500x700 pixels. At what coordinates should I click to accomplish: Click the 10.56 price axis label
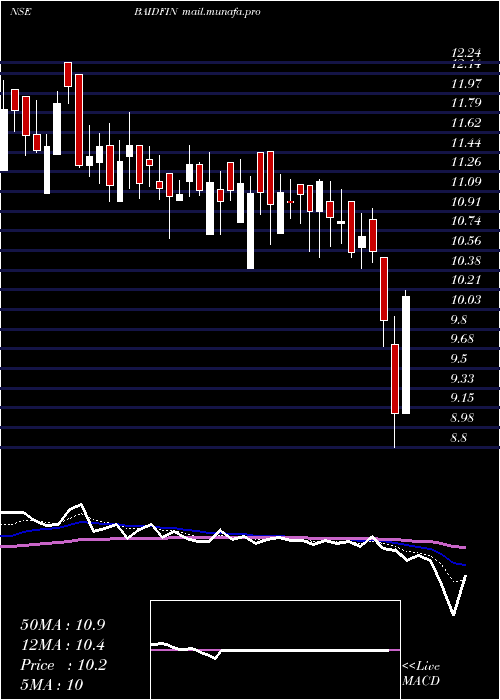tap(466, 241)
